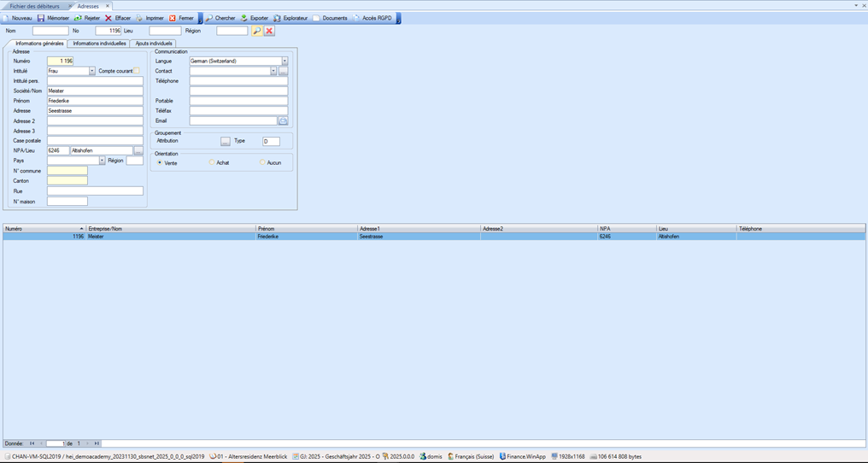Select the Vente orientation radio button
The height and width of the screenshot is (463, 868).
(x=160, y=163)
